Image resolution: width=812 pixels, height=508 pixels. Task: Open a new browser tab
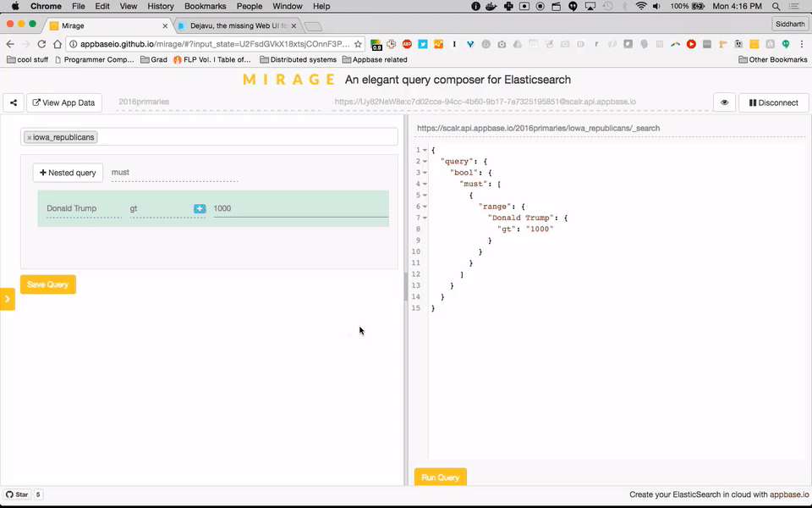(x=313, y=26)
